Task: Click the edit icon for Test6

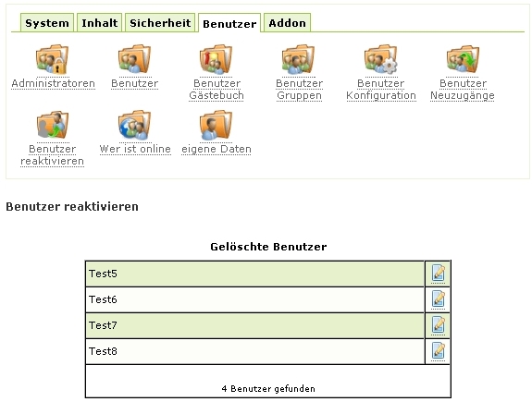Action: (x=438, y=299)
